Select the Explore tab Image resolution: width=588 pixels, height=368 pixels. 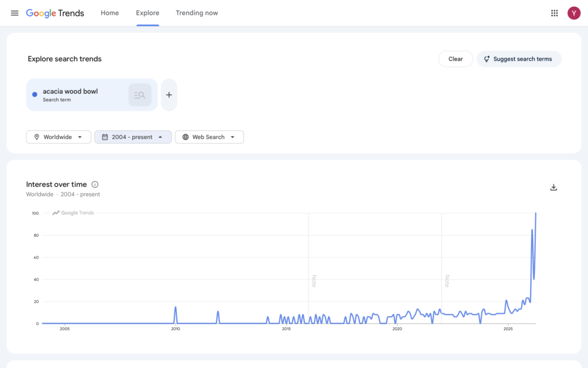[x=148, y=13]
